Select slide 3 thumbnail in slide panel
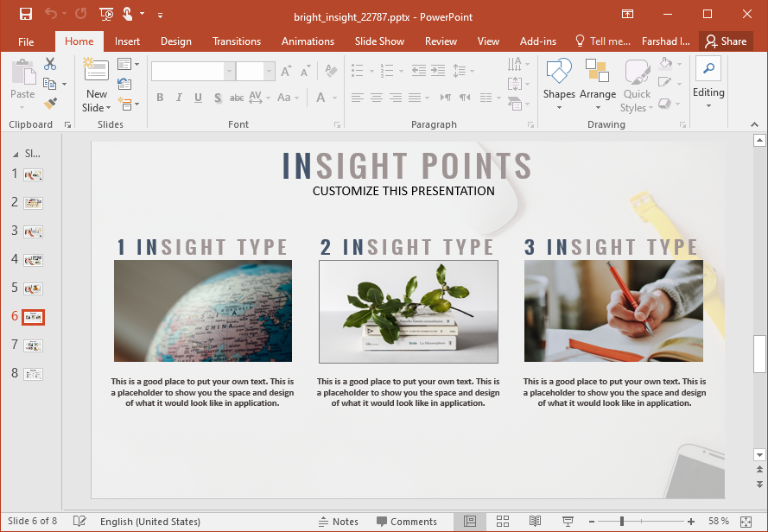This screenshot has width=768, height=532. pyautogui.click(x=34, y=231)
